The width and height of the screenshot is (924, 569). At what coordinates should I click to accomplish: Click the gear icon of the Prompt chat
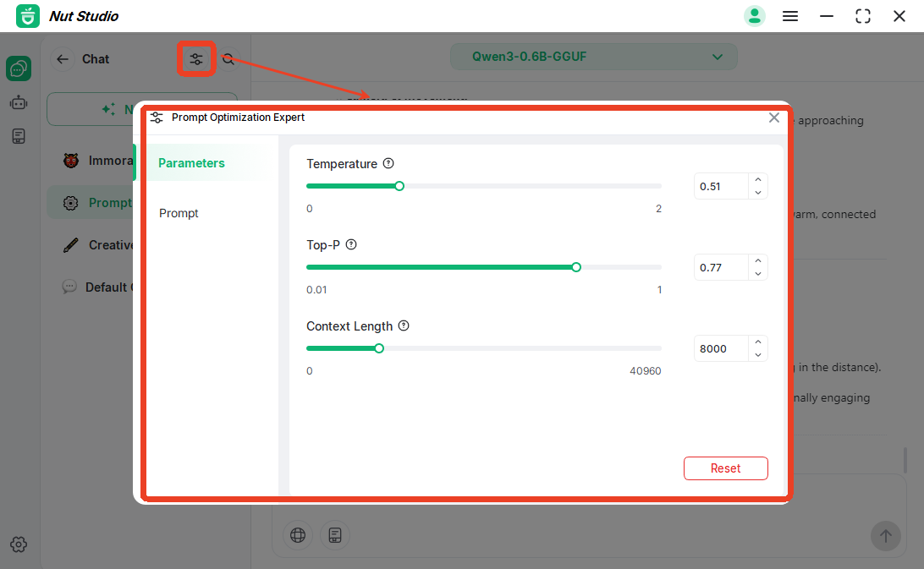pyautogui.click(x=71, y=203)
